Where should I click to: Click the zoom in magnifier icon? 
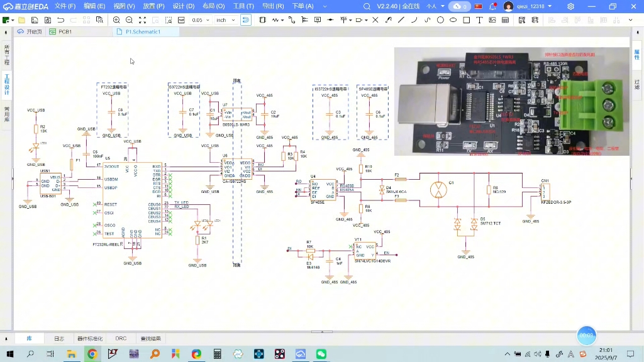click(x=116, y=20)
